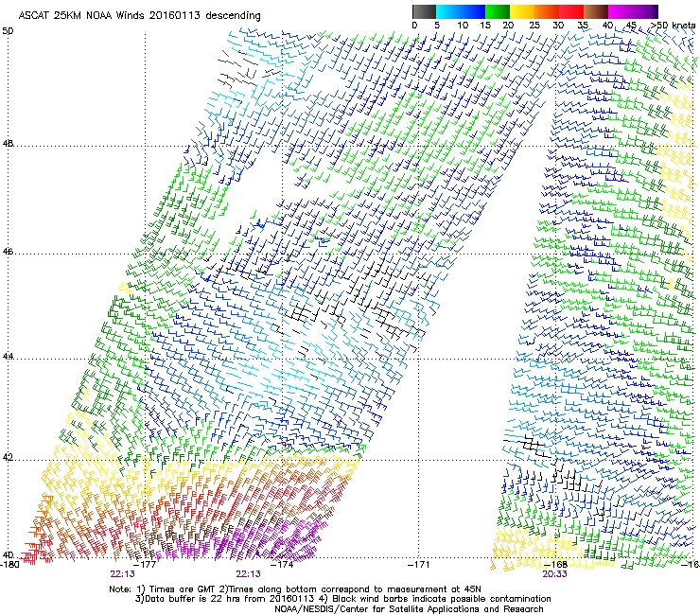Click the 'Data buffer is 22 hrs' note line
The width and height of the screenshot is (700, 615).
[342, 599]
